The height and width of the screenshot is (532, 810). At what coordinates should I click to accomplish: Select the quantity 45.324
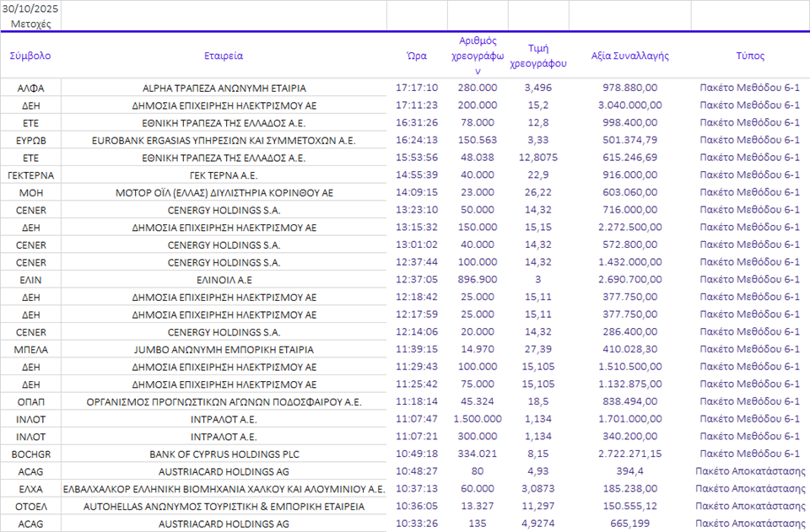coord(478,401)
